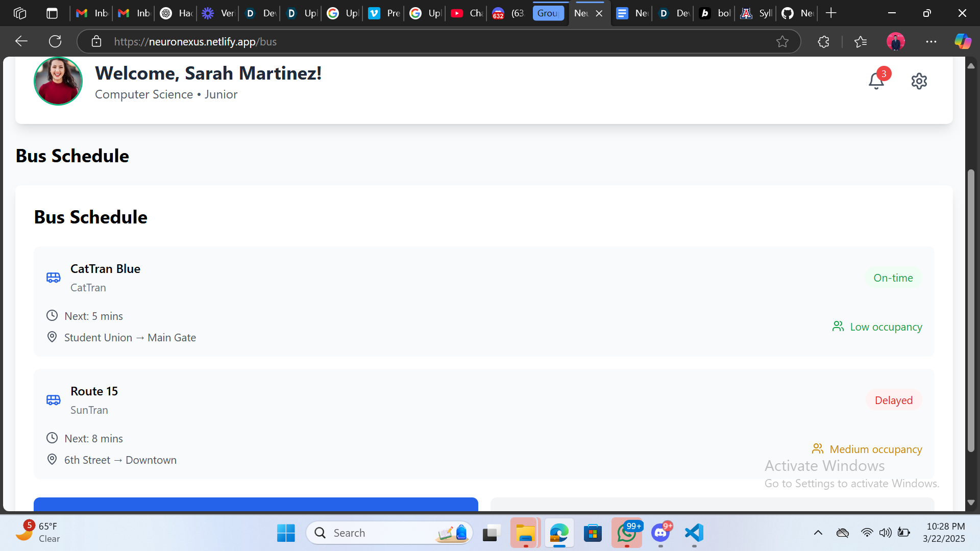The width and height of the screenshot is (980, 551).
Task: Go back with browser back arrow
Action: tap(21, 42)
